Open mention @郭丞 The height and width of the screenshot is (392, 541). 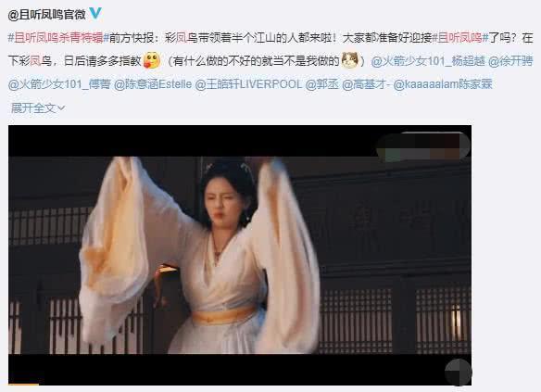pos(321,84)
